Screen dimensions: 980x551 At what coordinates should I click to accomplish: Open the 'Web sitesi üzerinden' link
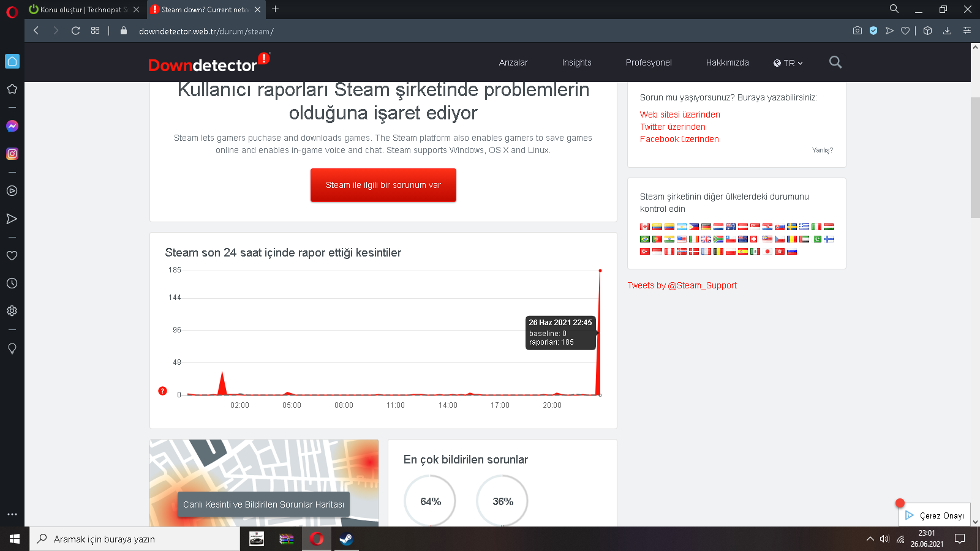pyautogui.click(x=680, y=114)
